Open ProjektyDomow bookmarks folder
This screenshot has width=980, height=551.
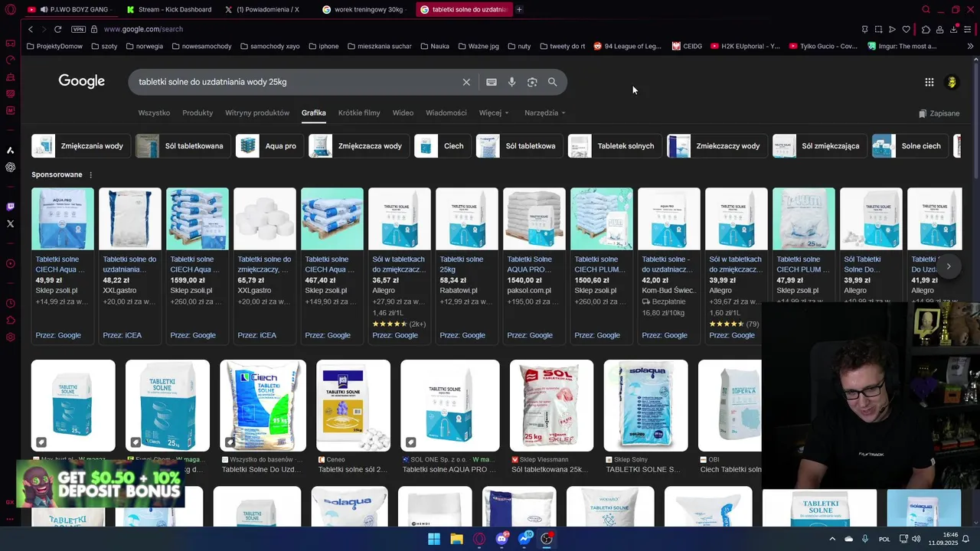(x=54, y=46)
